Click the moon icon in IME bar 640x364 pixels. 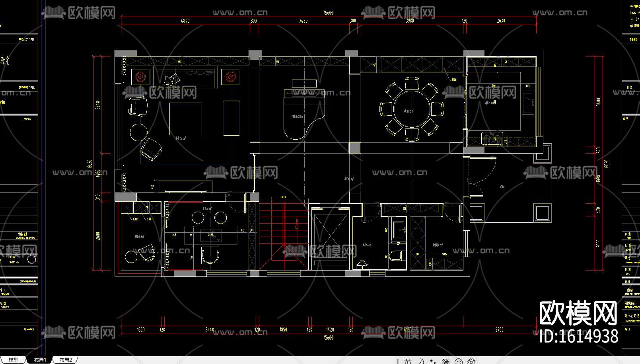(421, 361)
